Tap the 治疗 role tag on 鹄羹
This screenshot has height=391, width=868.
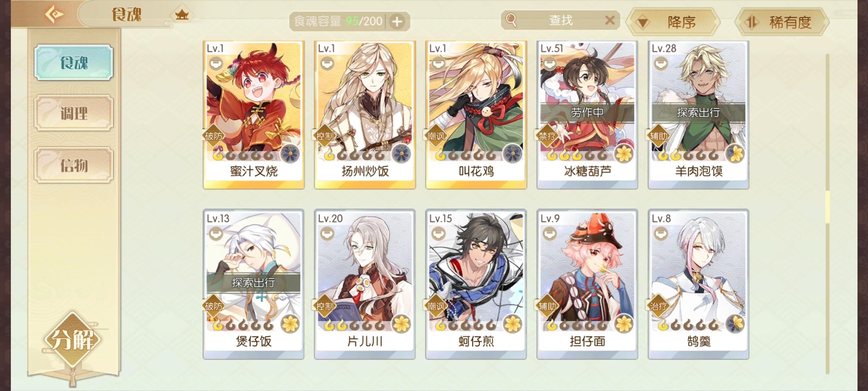(x=658, y=307)
